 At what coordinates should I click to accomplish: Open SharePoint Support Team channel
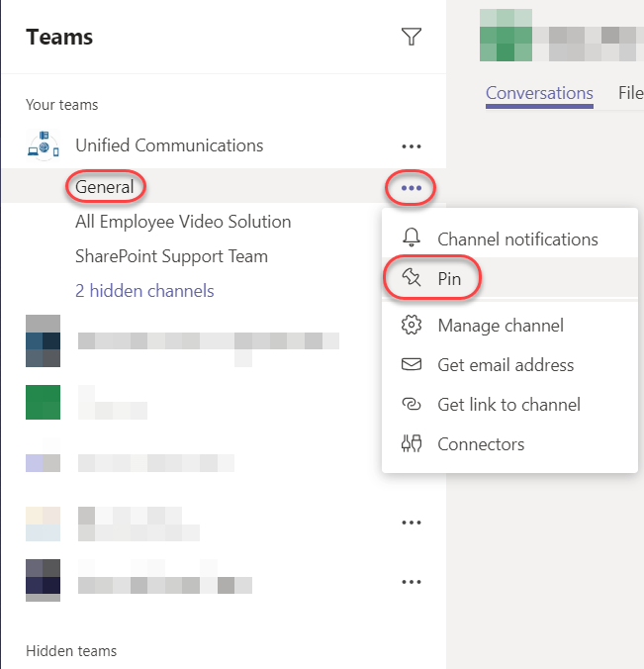pos(171,256)
